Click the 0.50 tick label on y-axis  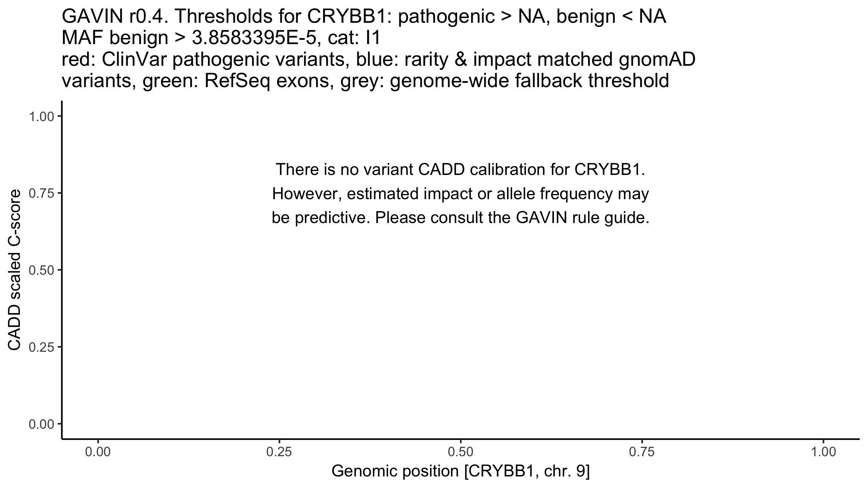click(41, 270)
